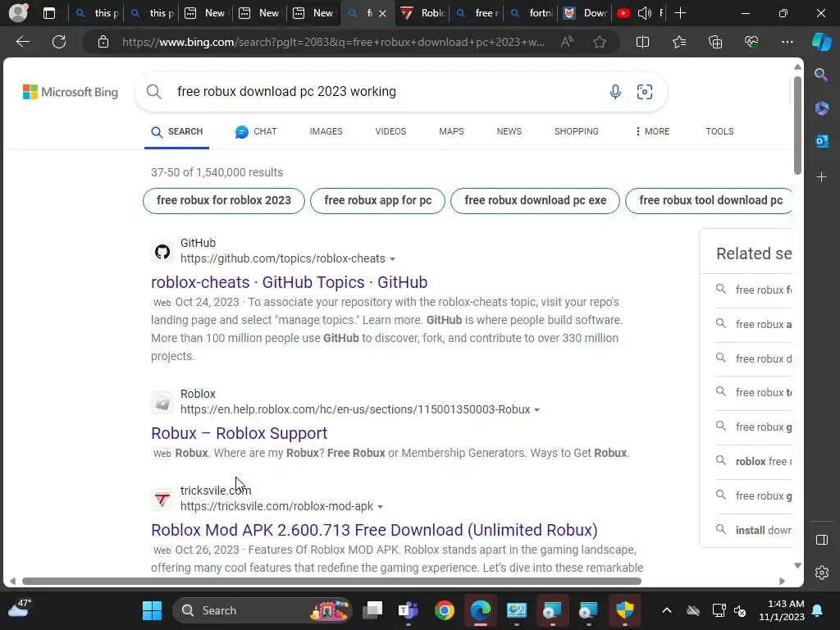Open the weather widget showing 47°

pos(20,608)
